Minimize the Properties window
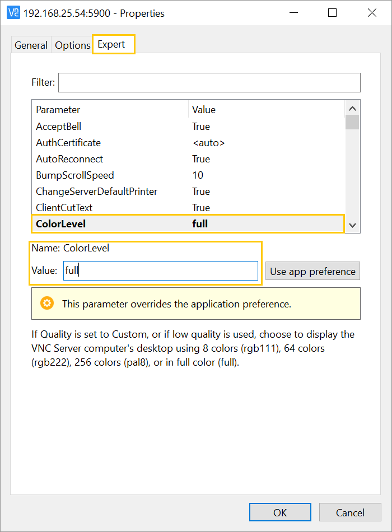This screenshot has height=532, width=392. tap(293, 13)
